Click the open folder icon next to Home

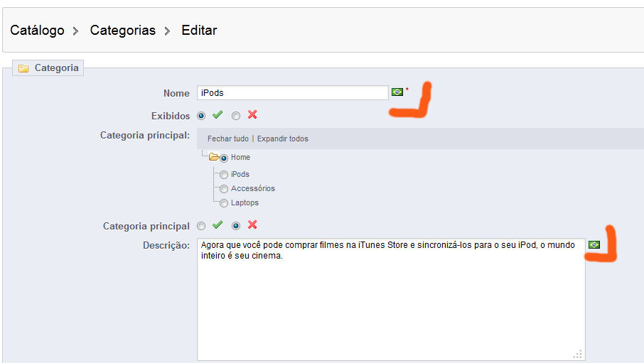click(x=213, y=157)
